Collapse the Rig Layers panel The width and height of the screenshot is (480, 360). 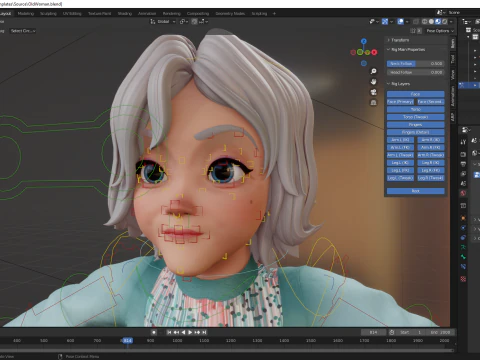point(399,84)
